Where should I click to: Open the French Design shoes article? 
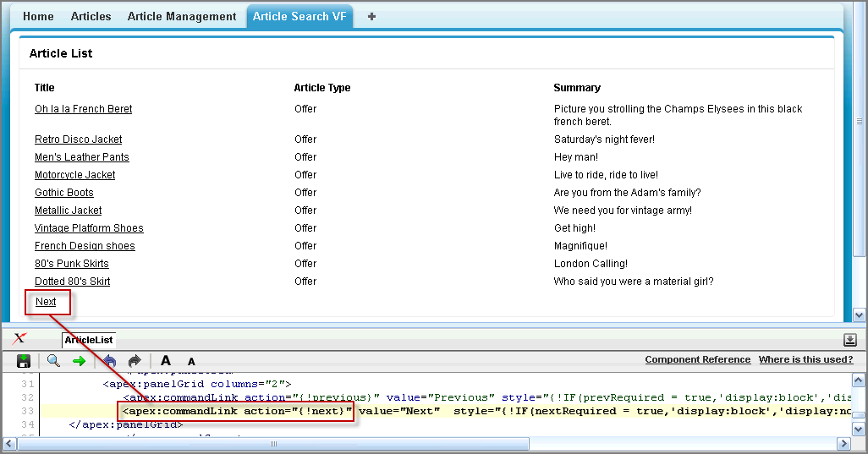(x=85, y=245)
